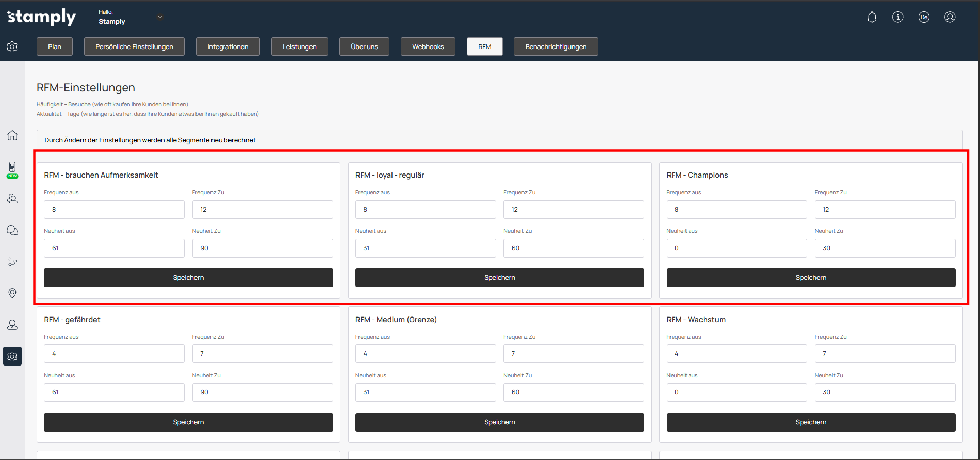Click Frequenz aus field in brauchen Aufmerksamkeit
The height and width of the screenshot is (460, 980).
pos(114,210)
